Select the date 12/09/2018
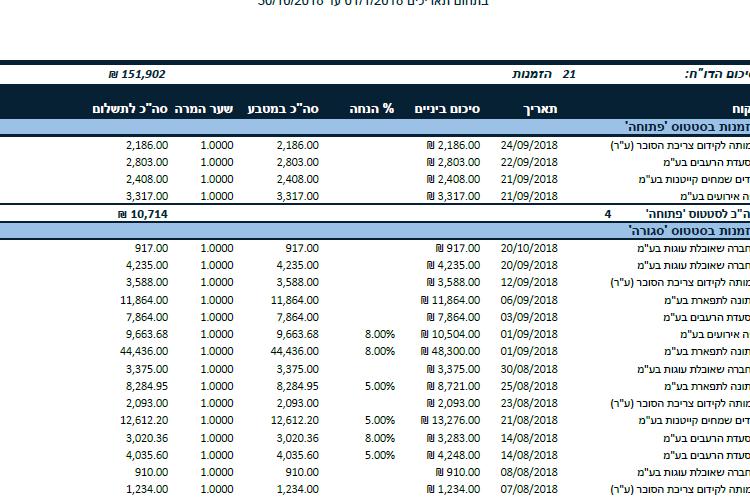Viewport: 750px width, 500px height. pyautogui.click(x=529, y=282)
